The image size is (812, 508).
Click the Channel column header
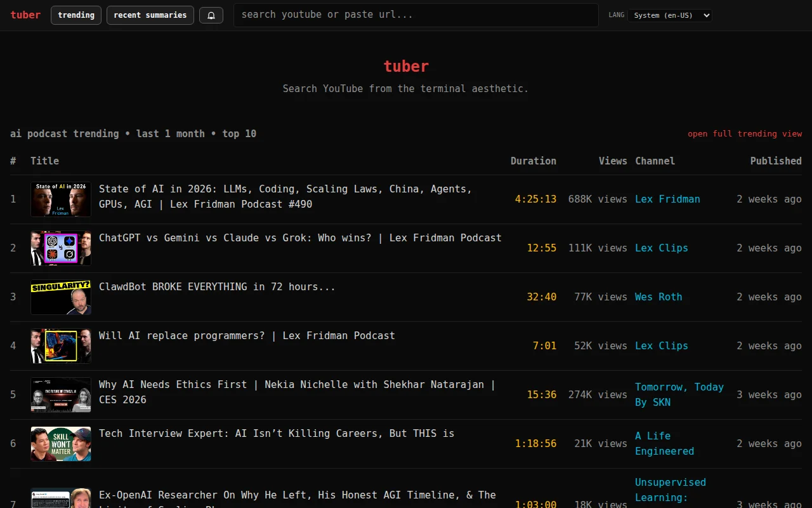coord(655,161)
